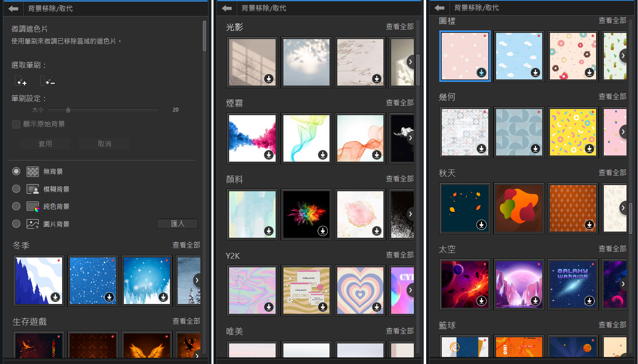The width and height of the screenshot is (638, 364).
Task: Adjust the brush 大小 slider handle
Action: (x=68, y=110)
